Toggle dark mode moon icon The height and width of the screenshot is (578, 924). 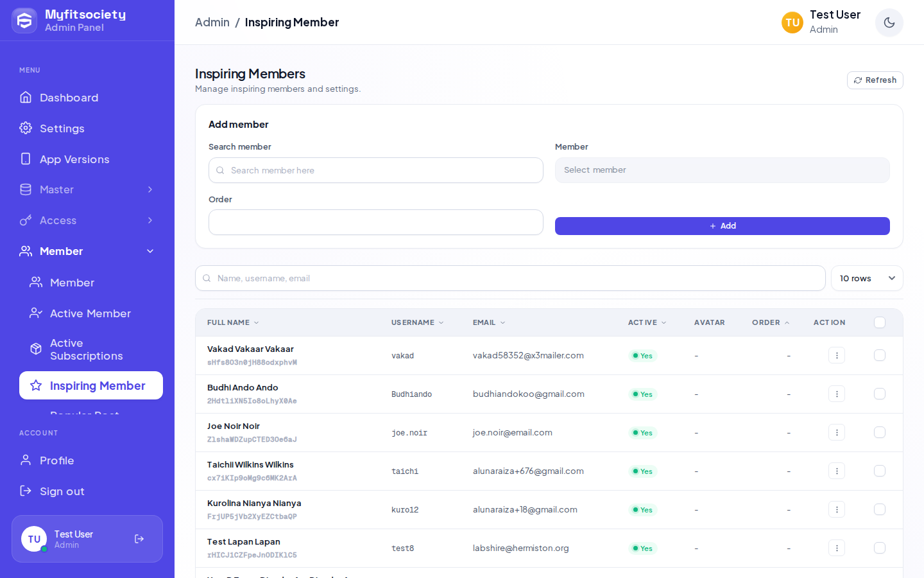(889, 22)
